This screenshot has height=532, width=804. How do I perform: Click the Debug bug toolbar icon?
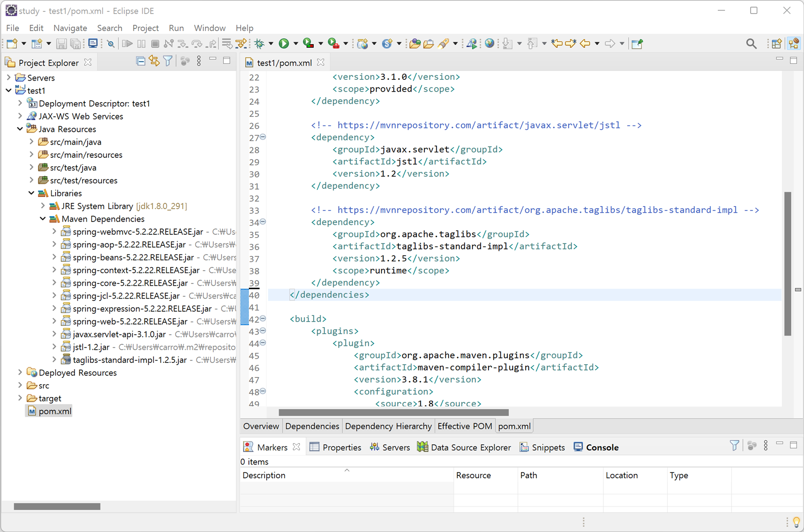[x=259, y=44]
